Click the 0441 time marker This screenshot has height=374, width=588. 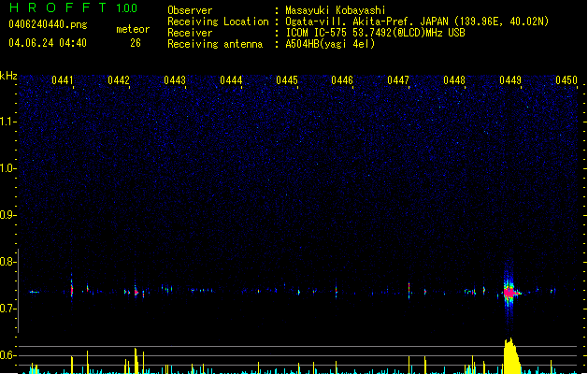(63, 80)
